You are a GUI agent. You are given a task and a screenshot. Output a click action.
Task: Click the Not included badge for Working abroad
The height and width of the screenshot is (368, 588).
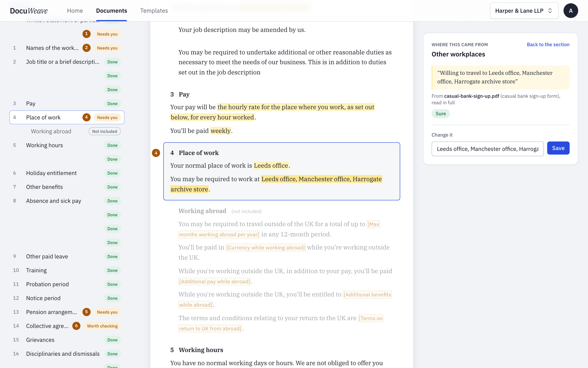pos(105,131)
